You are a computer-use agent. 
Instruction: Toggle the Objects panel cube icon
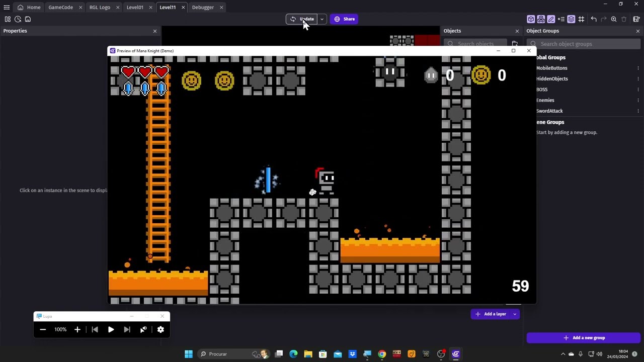tap(531, 19)
